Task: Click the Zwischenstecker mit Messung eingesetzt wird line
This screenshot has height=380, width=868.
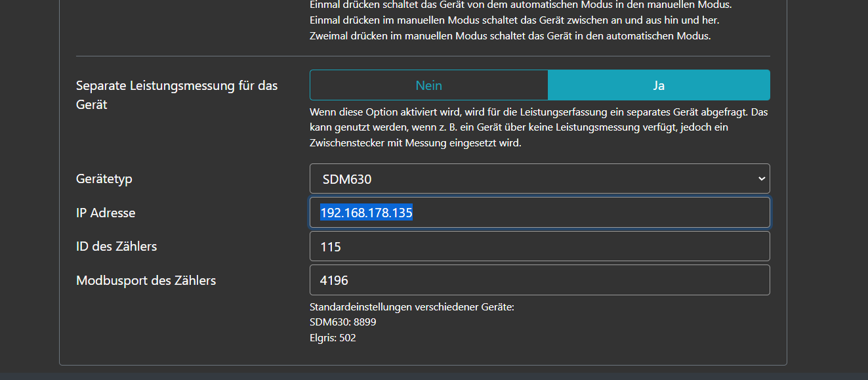Action: pyautogui.click(x=415, y=142)
